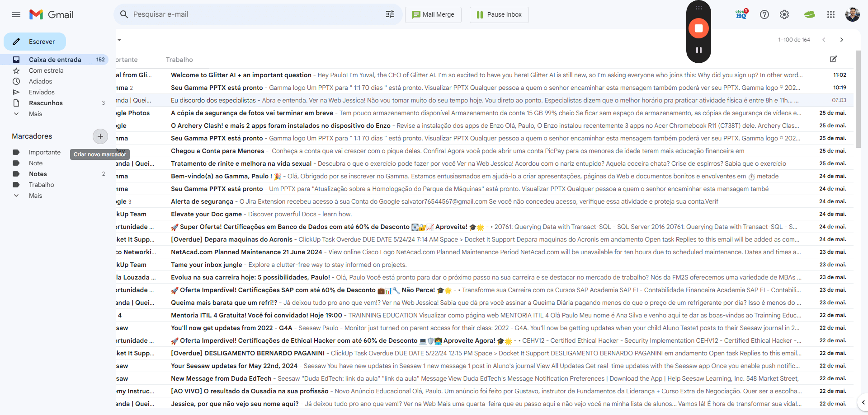Show search options filter icon

390,14
